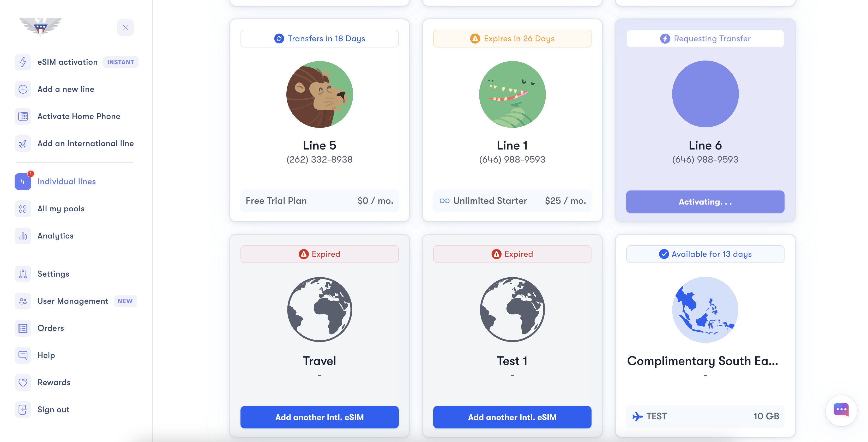The image size is (868, 442).
Task: Select the All my pools icon
Action: point(22,208)
